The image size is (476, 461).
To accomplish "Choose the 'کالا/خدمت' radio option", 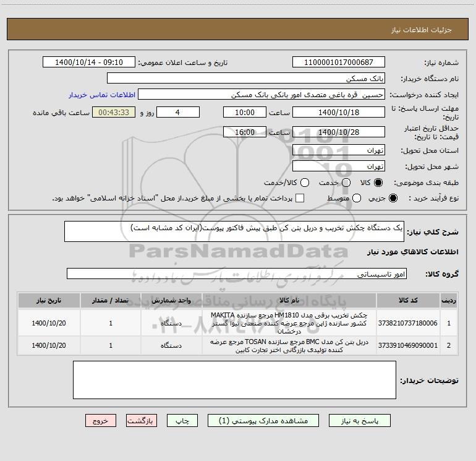I will (x=304, y=183).
